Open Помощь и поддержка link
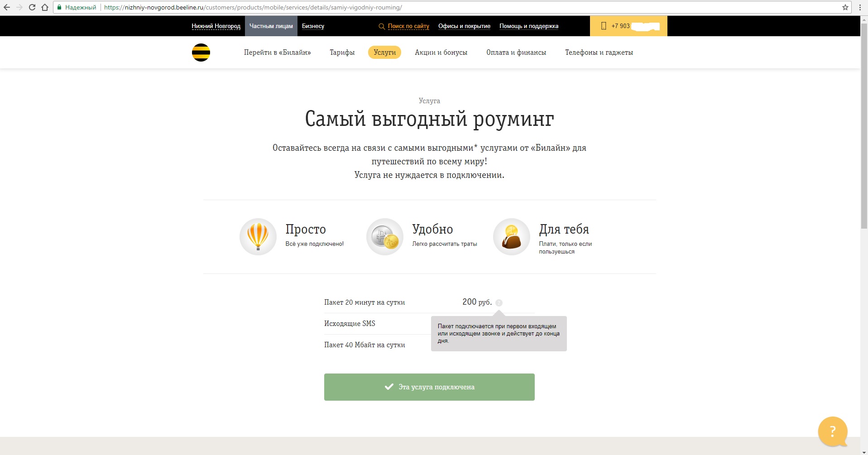The height and width of the screenshot is (455, 868). (x=529, y=26)
